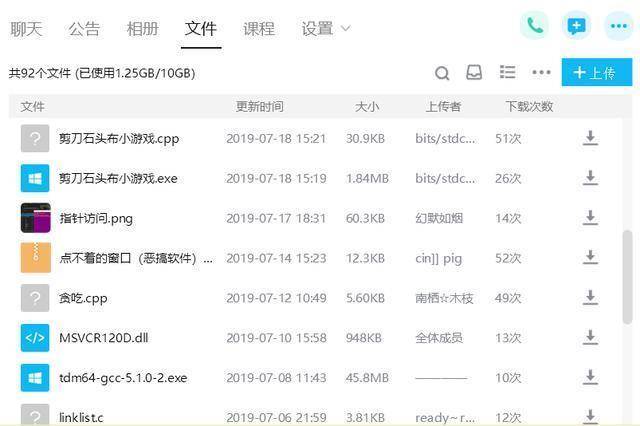Switch to the 聊天 tab
Screen dimensions: 640x426
26,29
